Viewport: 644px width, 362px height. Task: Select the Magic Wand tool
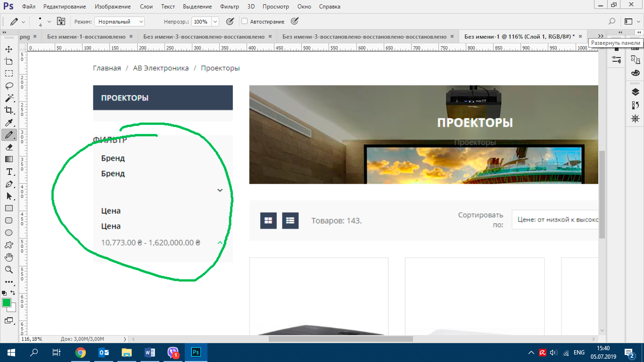[x=8, y=98]
